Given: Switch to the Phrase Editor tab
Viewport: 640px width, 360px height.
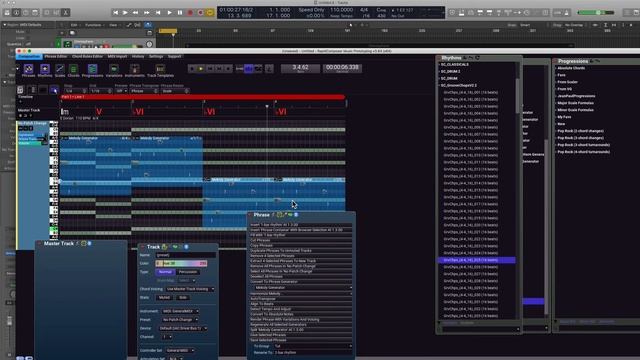Looking at the screenshot, I should 56,56.
